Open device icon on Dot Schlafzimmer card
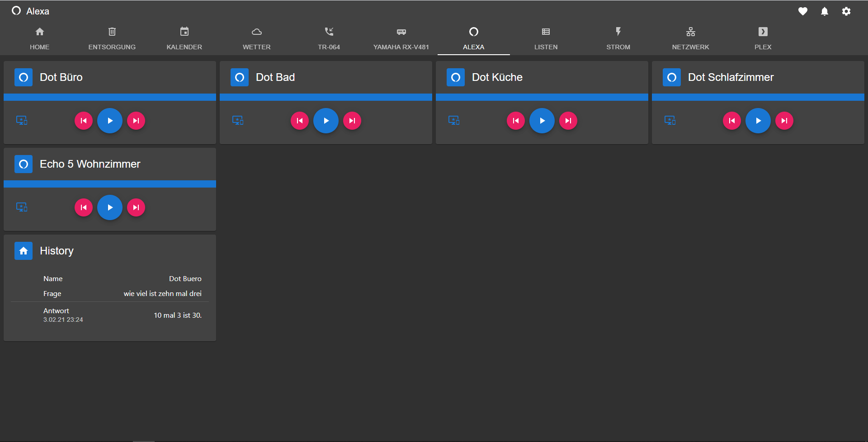868x442 pixels. (670, 120)
